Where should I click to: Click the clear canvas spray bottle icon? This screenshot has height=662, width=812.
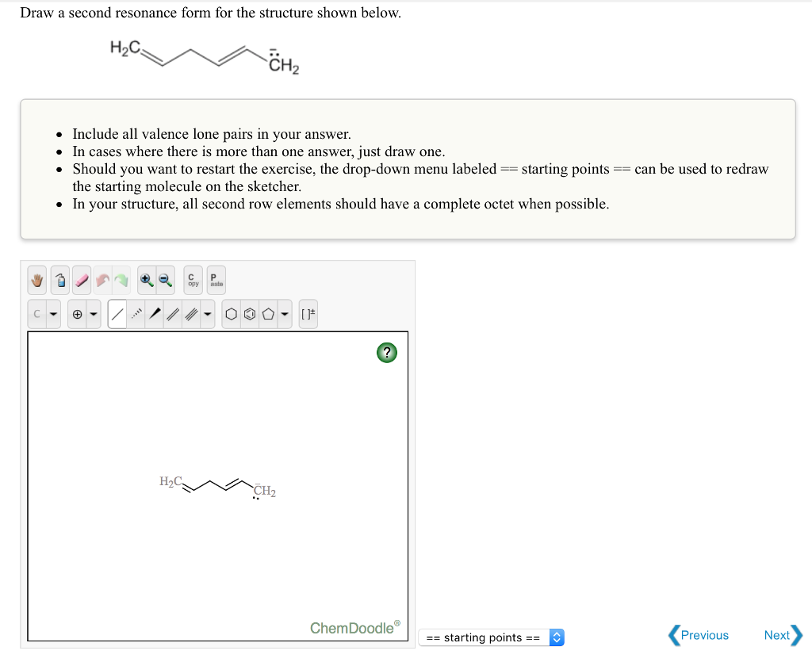[60, 281]
